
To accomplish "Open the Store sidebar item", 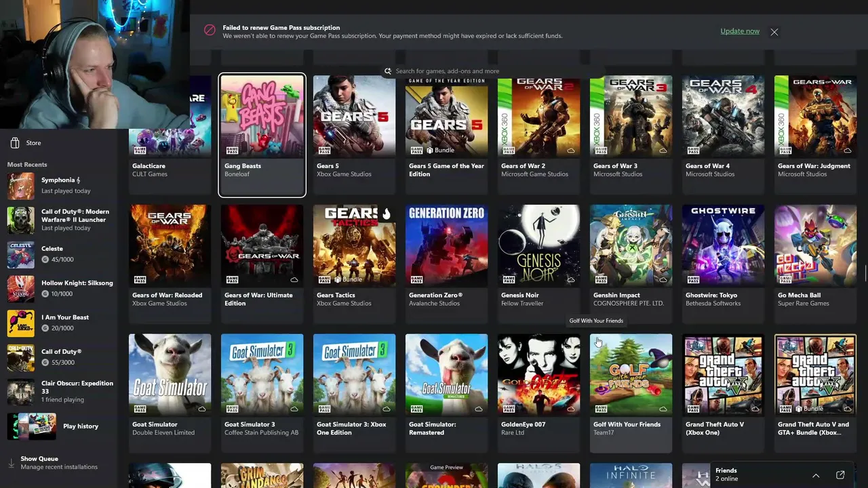I will [x=58, y=143].
